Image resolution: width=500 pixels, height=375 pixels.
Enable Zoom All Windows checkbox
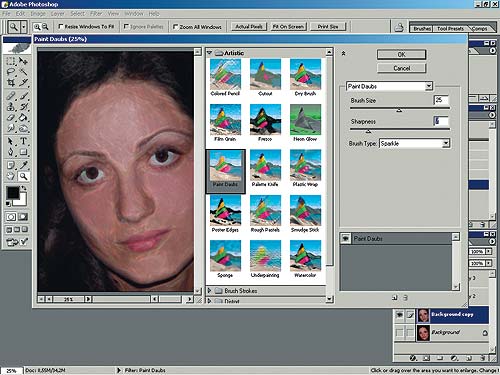(175, 26)
